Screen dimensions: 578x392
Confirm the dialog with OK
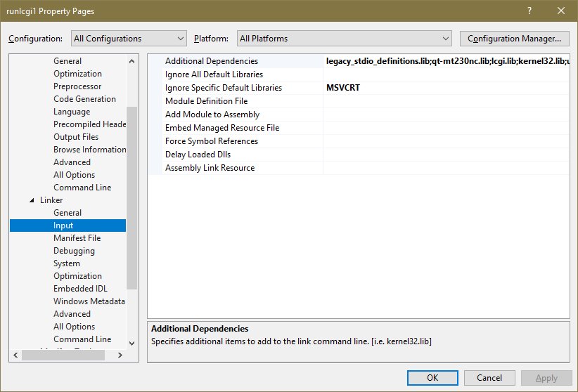tap(432, 378)
